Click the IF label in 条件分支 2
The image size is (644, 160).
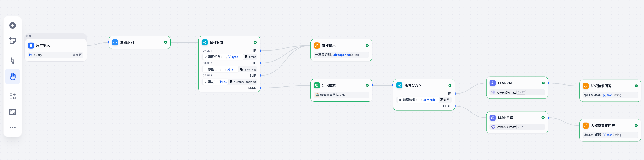[x=449, y=94]
